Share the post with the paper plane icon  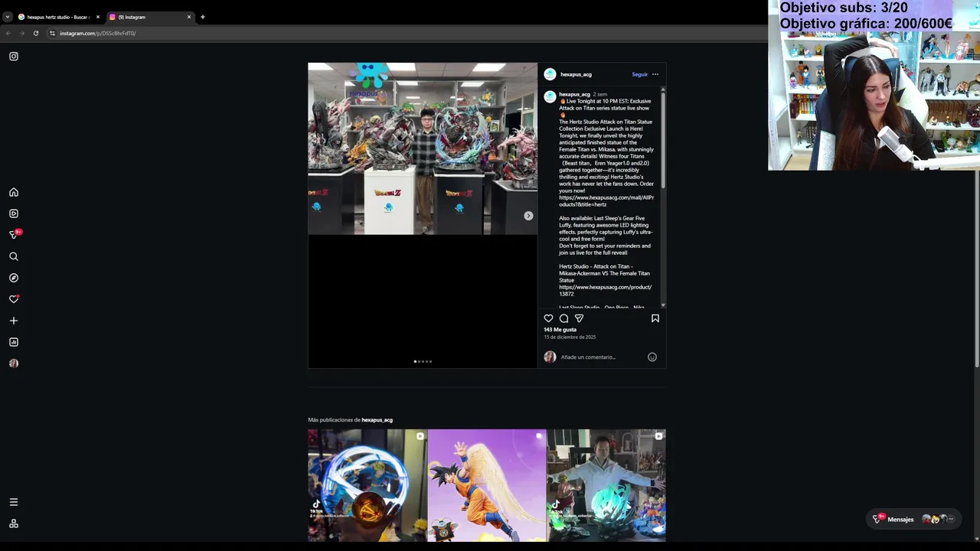tap(579, 318)
